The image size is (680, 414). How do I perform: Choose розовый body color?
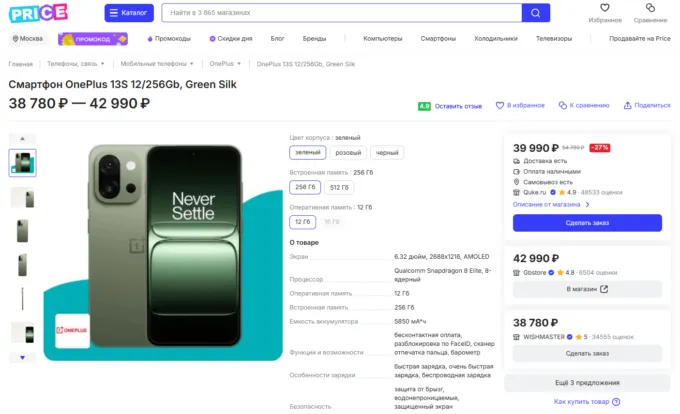pyautogui.click(x=348, y=153)
